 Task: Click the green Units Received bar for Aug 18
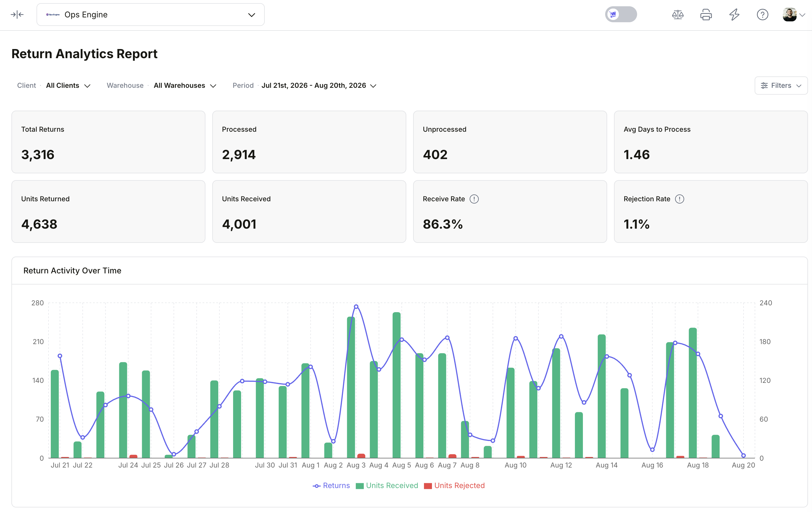coord(693,393)
